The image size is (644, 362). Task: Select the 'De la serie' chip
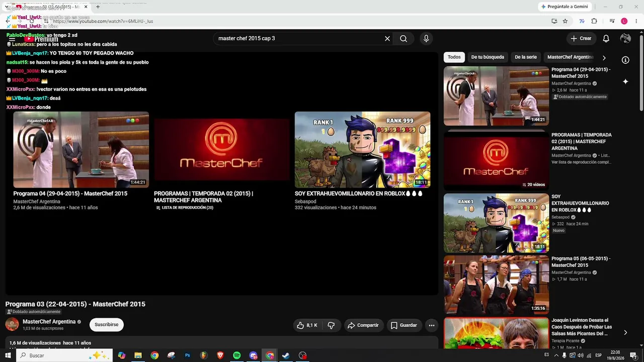point(526,57)
